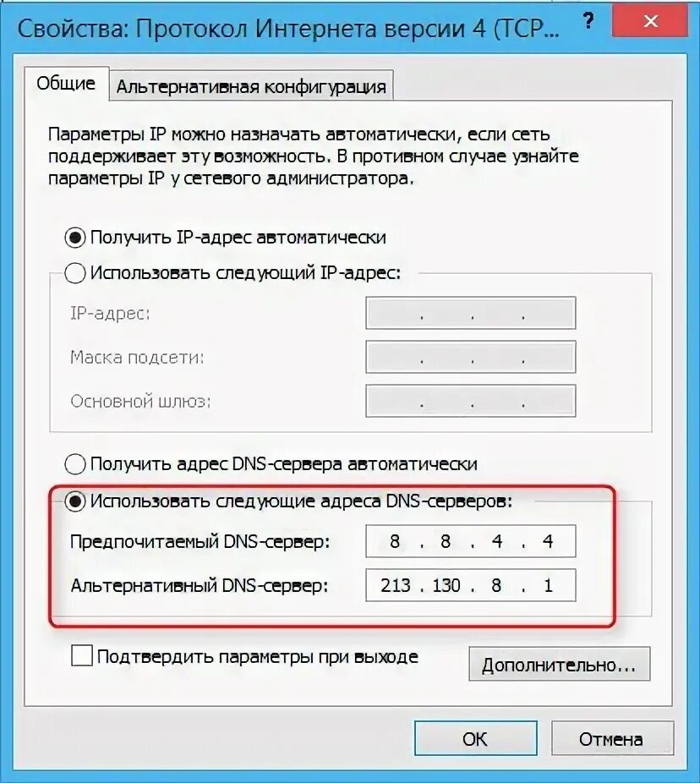Open the Альтернативная конфигурация tab
Viewport: 700px width, 783px height.
[x=251, y=86]
